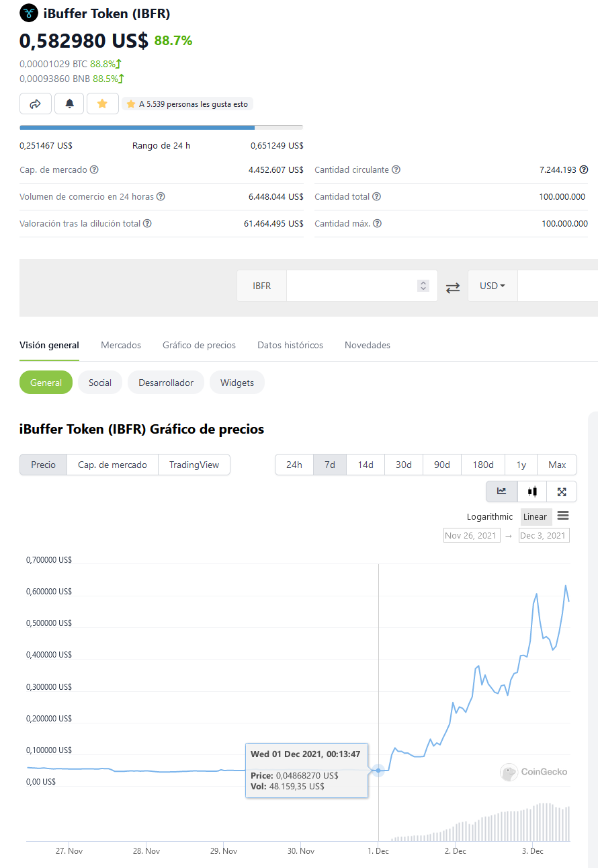Click the star favorite icon button
Screen dimensions: 598x868
(x=102, y=104)
